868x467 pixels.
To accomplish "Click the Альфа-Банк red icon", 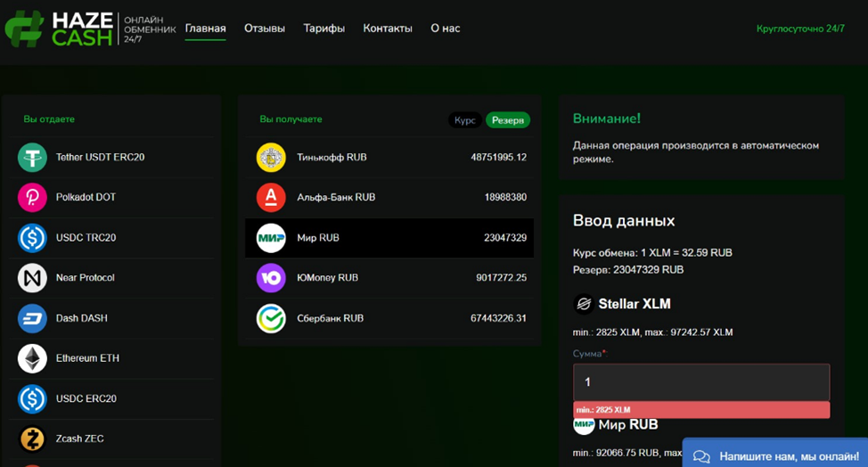I will click(x=271, y=198).
